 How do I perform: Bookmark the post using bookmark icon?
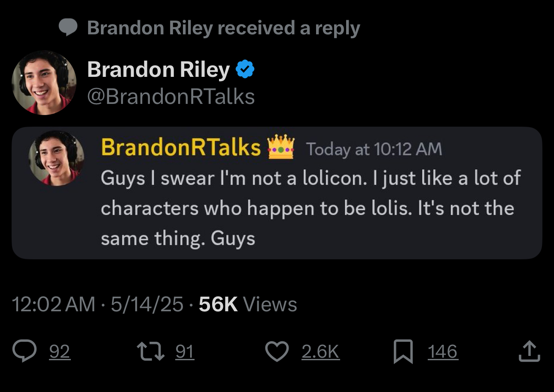tap(403, 352)
